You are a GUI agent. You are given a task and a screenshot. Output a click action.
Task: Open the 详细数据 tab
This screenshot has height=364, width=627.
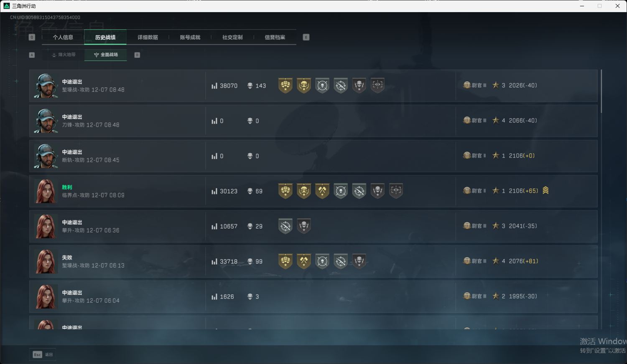pyautogui.click(x=148, y=37)
